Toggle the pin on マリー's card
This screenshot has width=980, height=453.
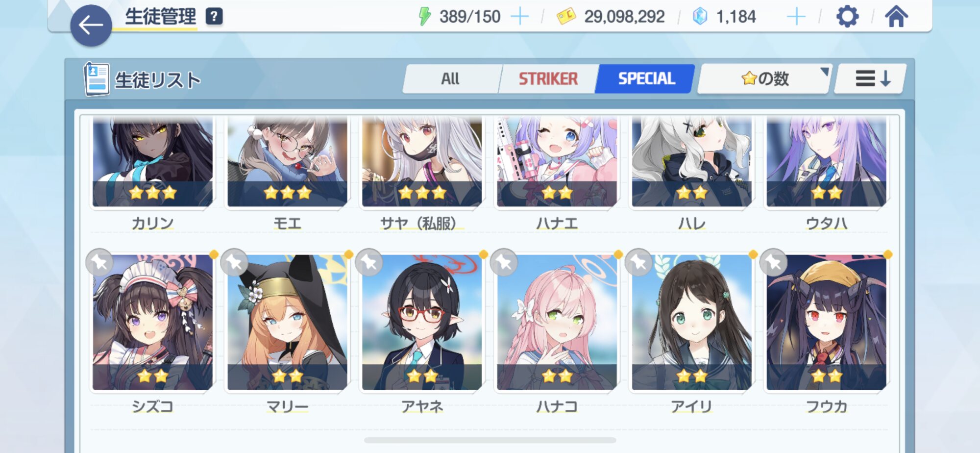tap(234, 262)
